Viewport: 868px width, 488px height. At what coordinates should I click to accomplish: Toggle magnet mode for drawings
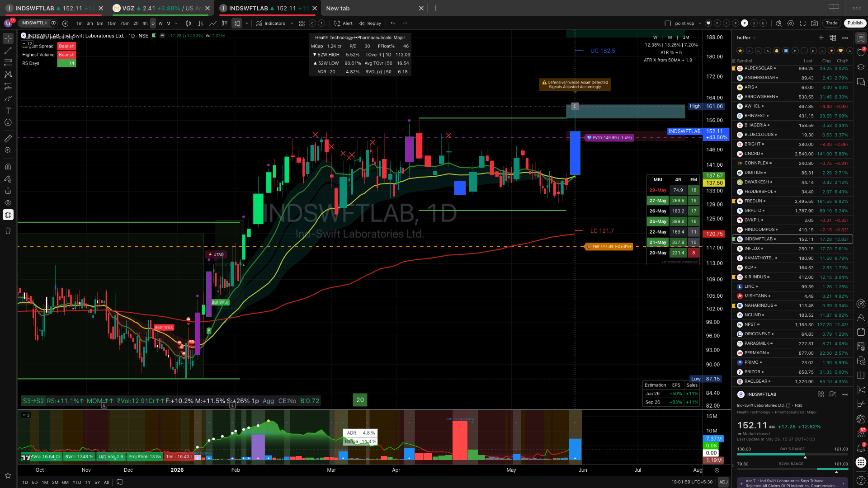tap(8, 167)
